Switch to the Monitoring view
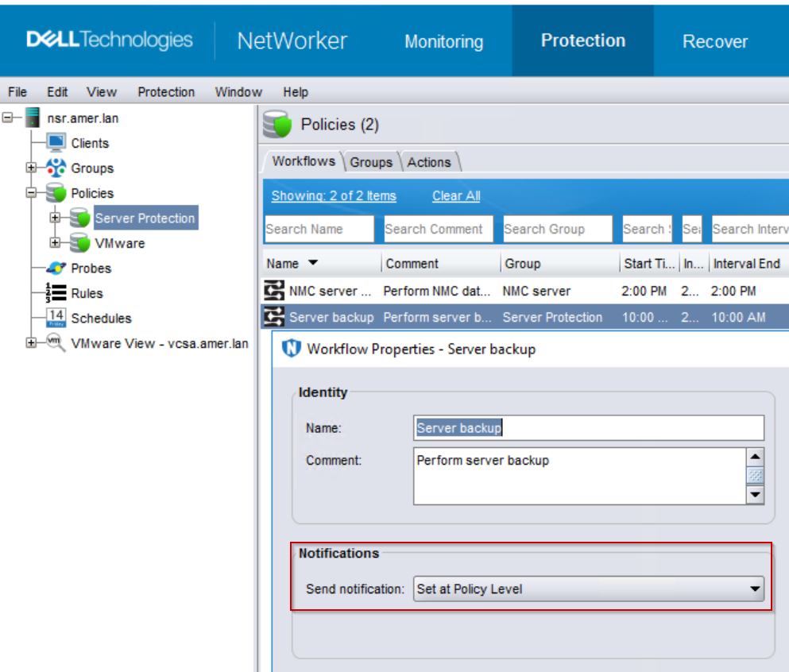 pos(443,41)
